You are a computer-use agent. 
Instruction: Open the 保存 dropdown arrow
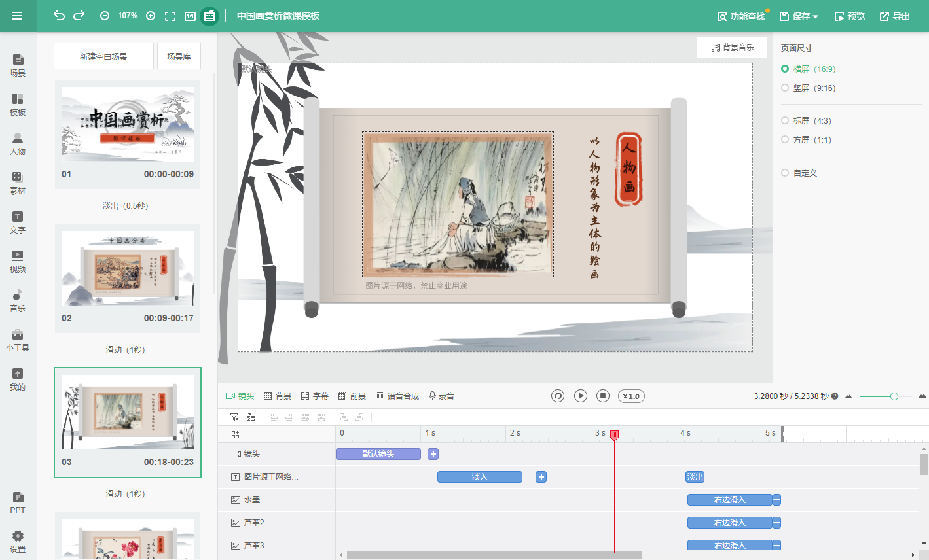click(x=816, y=17)
